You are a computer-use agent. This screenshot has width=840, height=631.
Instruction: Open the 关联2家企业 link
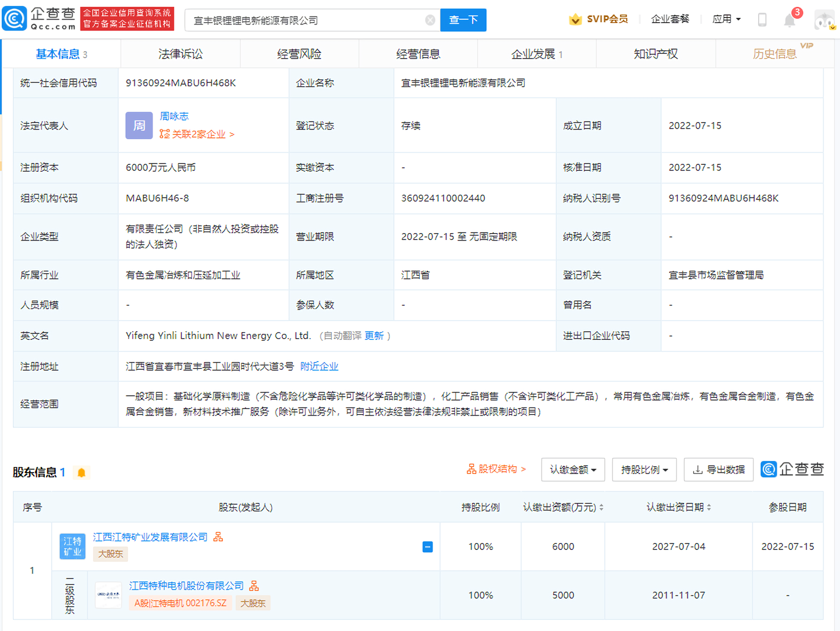pyautogui.click(x=197, y=134)
